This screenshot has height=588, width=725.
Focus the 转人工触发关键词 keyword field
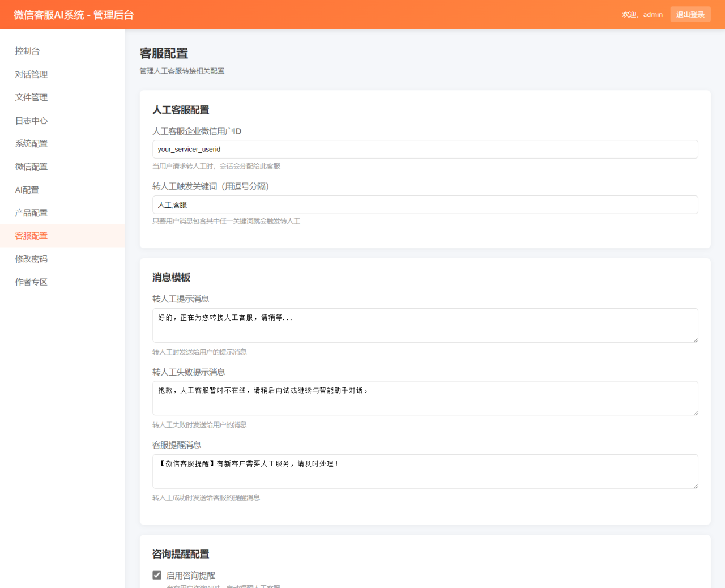pos(425,204)
